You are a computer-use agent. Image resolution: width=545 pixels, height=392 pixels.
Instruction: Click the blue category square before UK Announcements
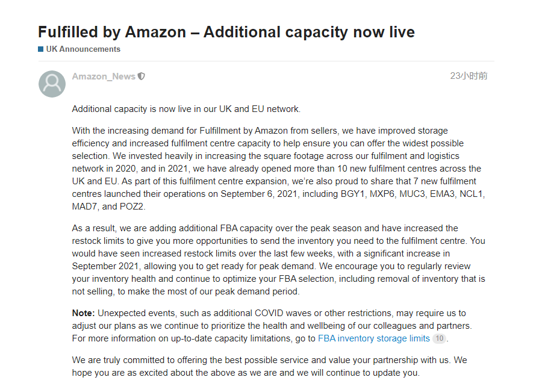tap(41, 49)
